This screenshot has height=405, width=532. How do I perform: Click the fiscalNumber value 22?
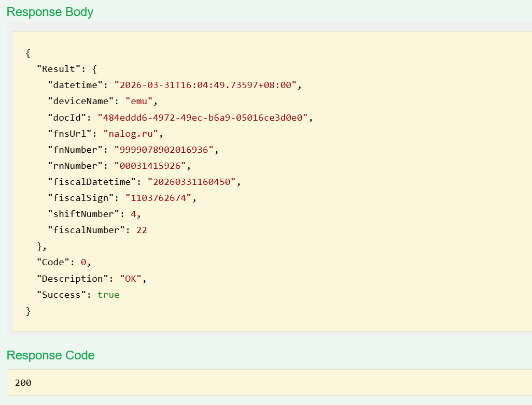[x=142, y=230]
